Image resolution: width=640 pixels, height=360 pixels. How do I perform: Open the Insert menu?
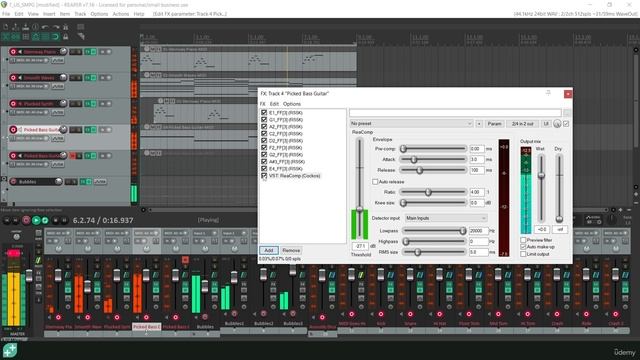(49, 14)
